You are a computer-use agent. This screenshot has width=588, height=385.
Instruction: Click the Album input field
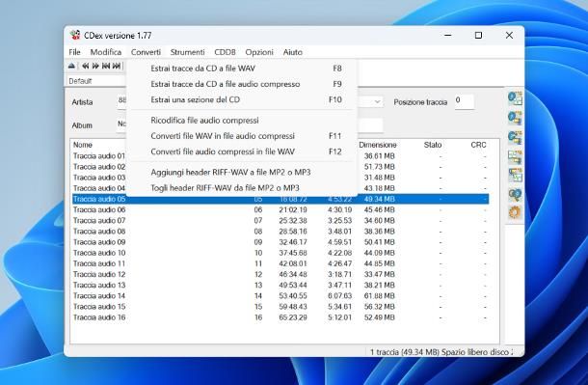[x=121, y=124]
